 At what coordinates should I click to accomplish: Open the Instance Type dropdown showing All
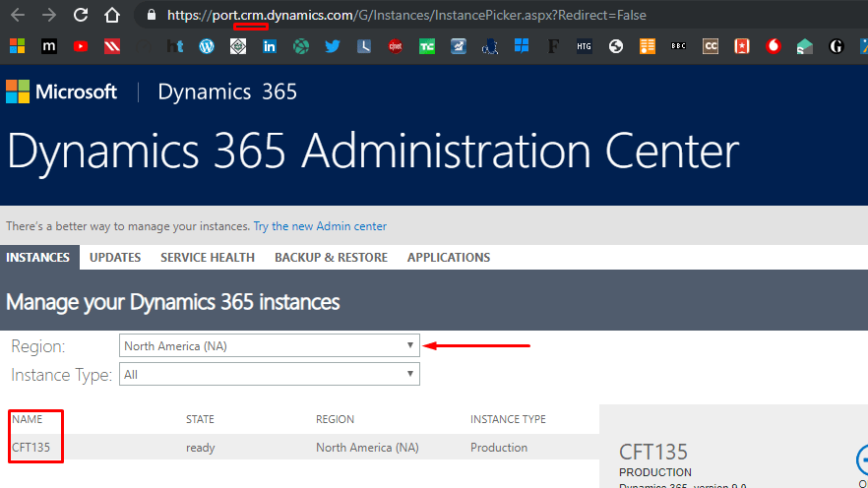[x=270, y=375]
